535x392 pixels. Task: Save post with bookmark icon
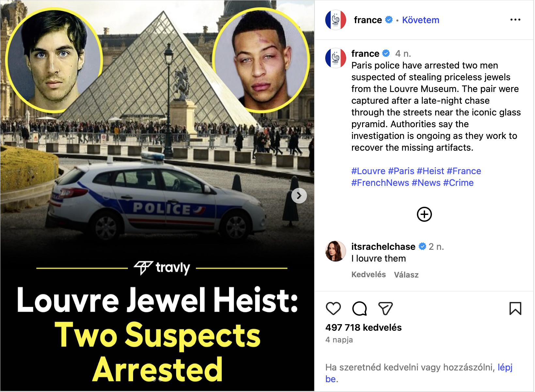click(x=515, y=309)
